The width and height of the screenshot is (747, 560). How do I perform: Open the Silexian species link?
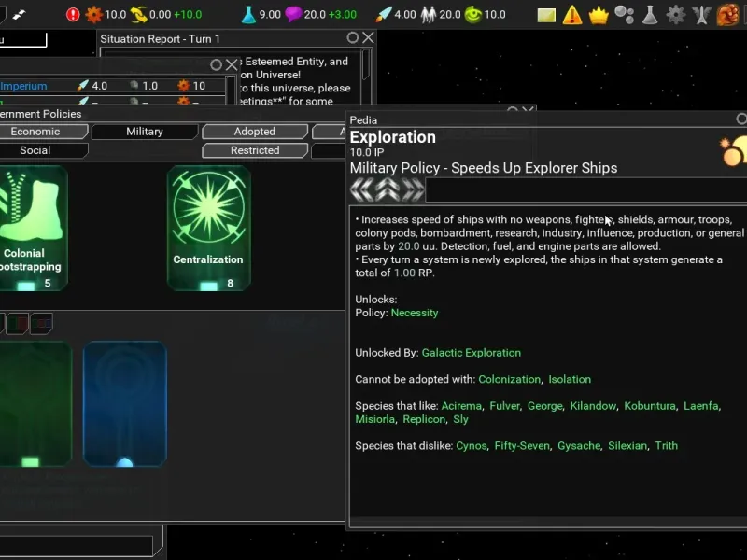627,446
